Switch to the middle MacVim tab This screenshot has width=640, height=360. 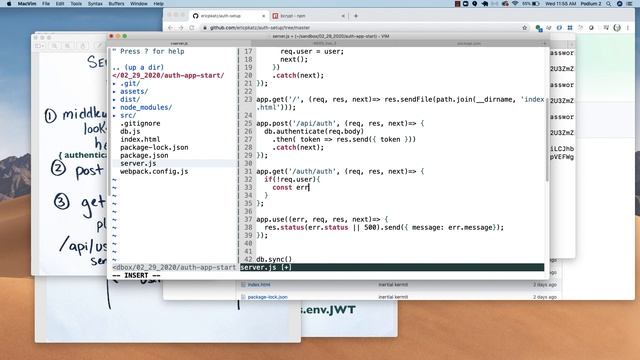click(325, 43)
